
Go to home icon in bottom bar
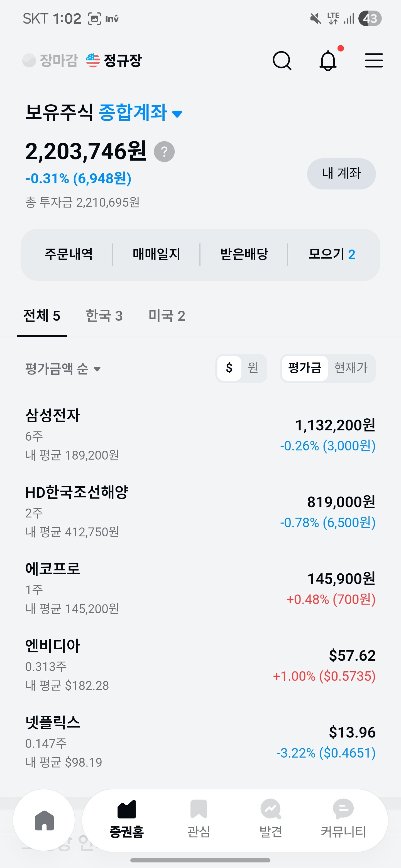point(44,820)
